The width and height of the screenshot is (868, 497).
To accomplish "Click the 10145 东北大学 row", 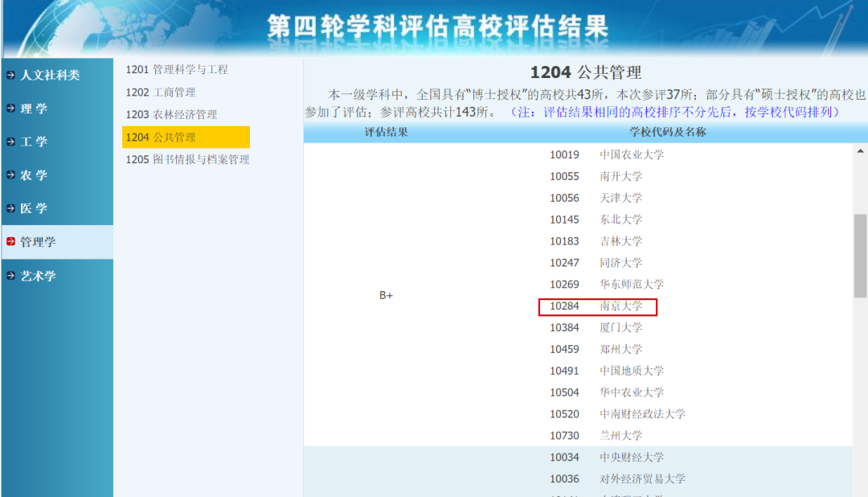I will coord(596,220).
